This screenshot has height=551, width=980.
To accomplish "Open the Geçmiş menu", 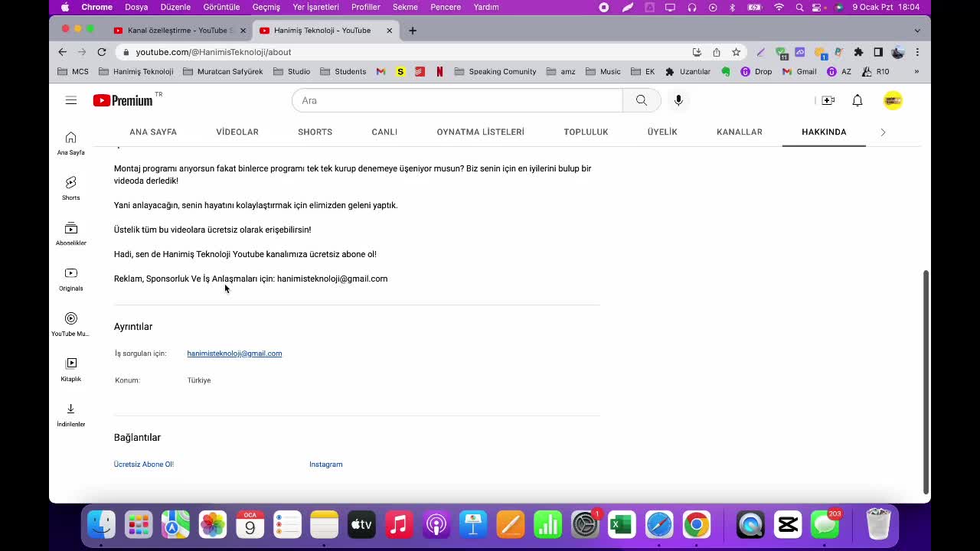I will pyautogui.click(x=266, y=7).
